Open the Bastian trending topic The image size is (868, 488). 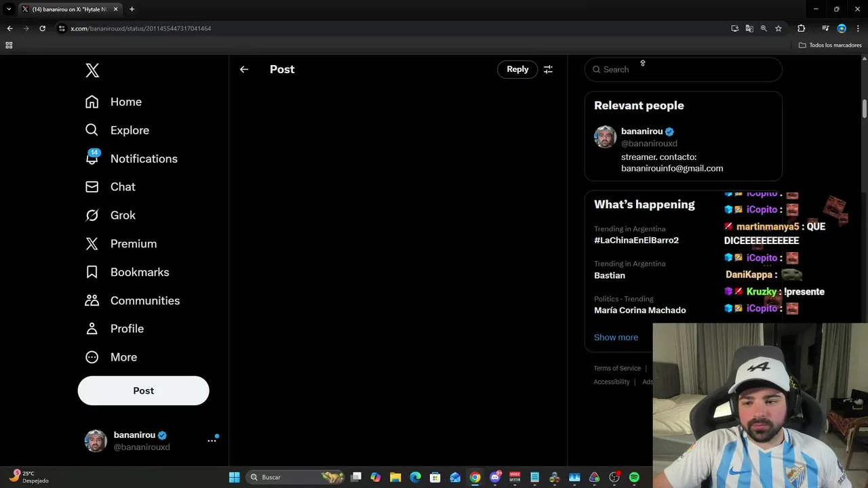click(610, 275)
